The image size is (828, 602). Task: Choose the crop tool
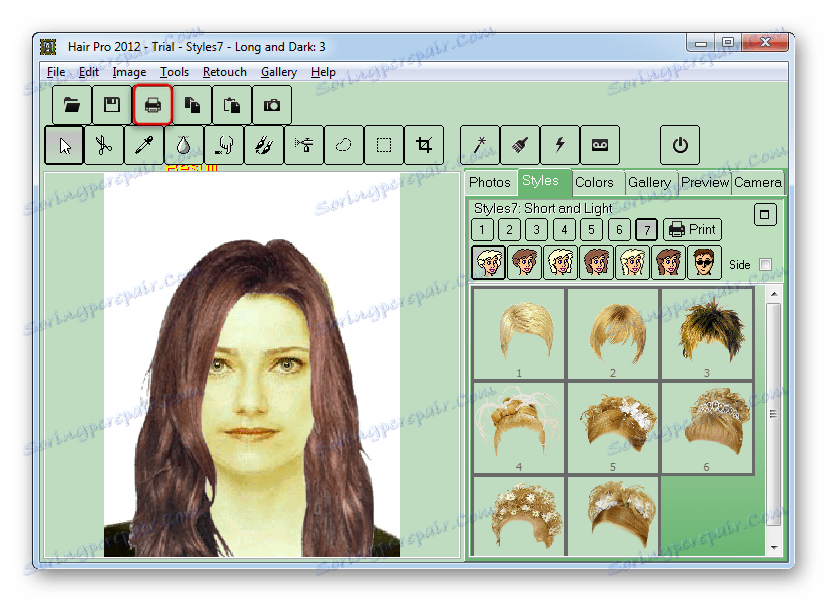tap(424, 145)
